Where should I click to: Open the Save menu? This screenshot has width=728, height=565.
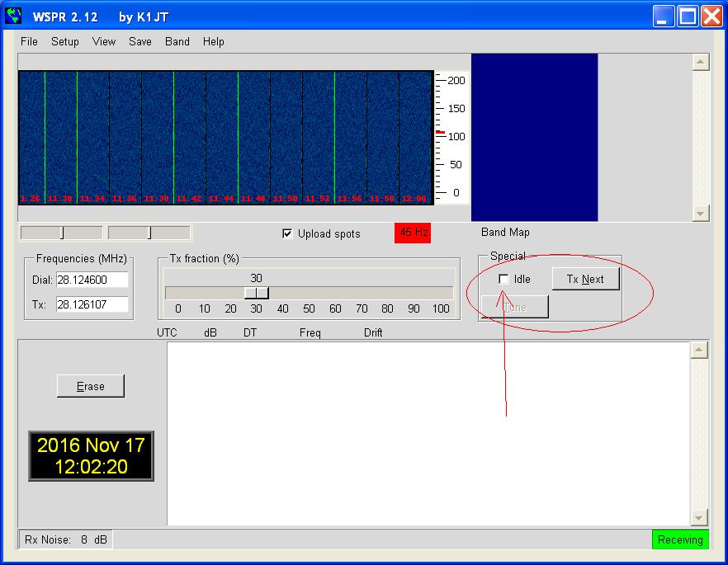(x=139, y=41)
